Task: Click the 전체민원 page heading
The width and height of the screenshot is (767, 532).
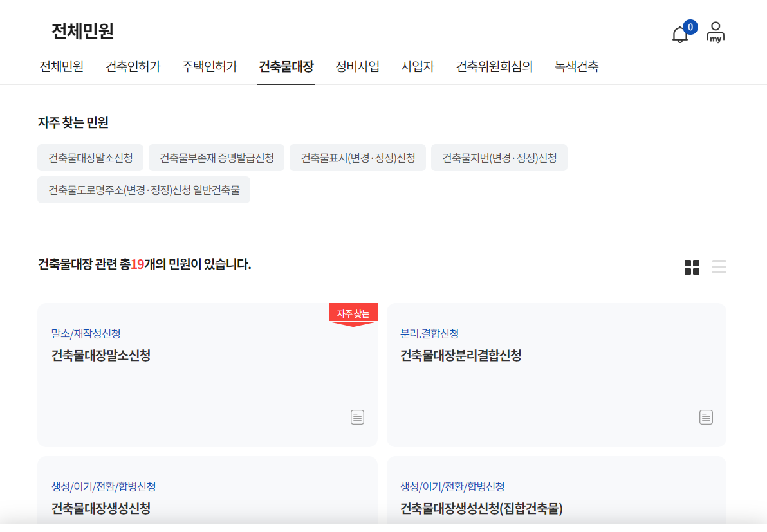Action: click(82, 32)
